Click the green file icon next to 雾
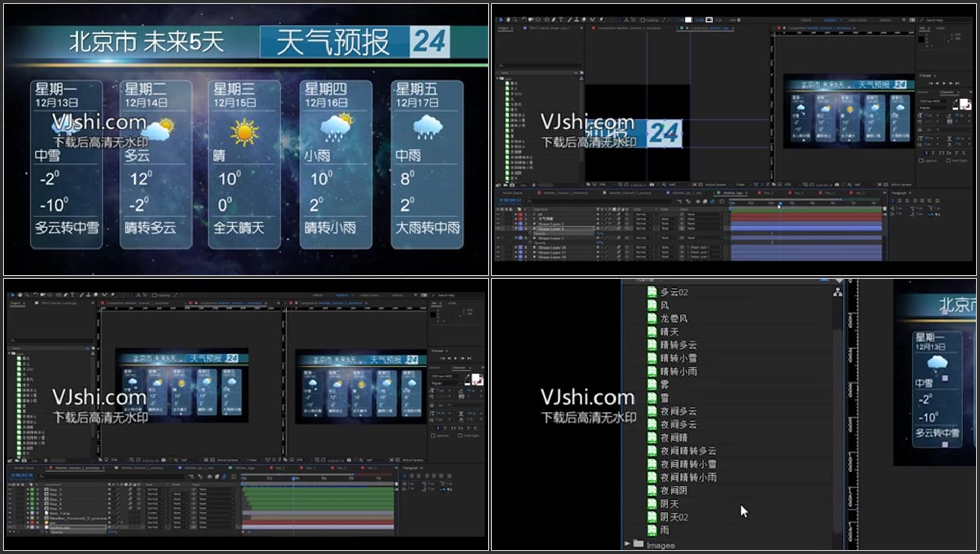The width and height of the screenshot is (980, 554). pyautogui.click(x=652, y=385)
